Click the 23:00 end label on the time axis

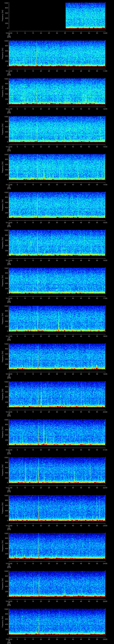(105, 525)
